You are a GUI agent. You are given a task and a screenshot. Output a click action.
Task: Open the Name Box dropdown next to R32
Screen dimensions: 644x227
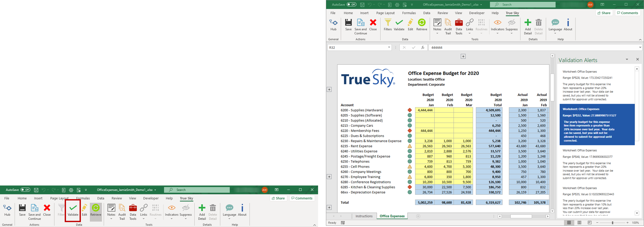click(x=389, y=47)
